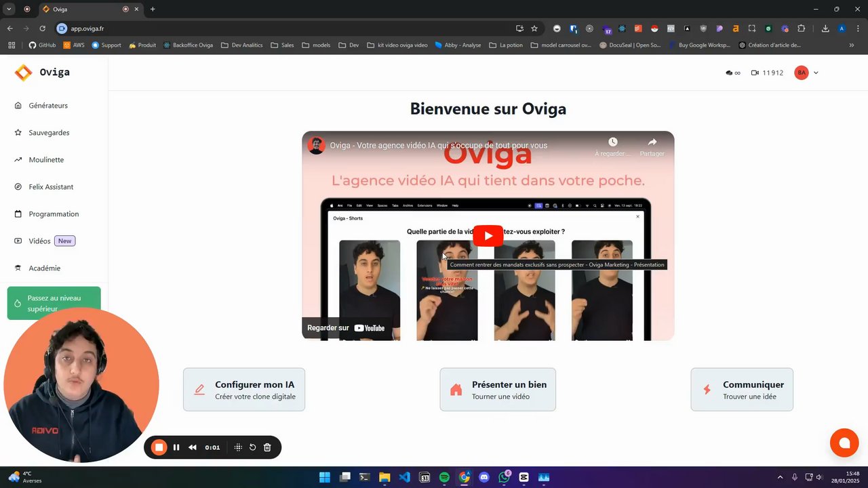Delete the recording with trash icon
This screenshot has width=868, height=488.
(x=267, y=447)
